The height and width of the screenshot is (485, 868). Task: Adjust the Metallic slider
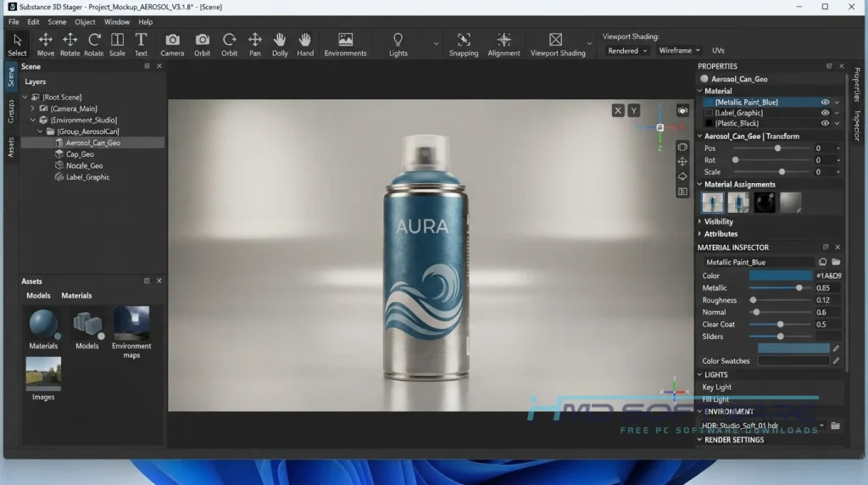[798, 288]
